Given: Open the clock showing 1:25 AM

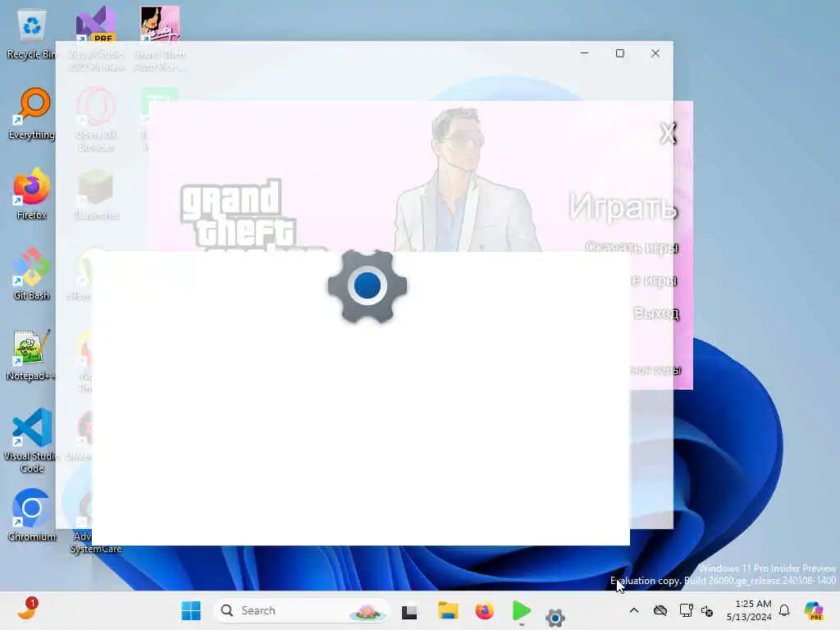Looking at the screenshot, I should [749, 610].
